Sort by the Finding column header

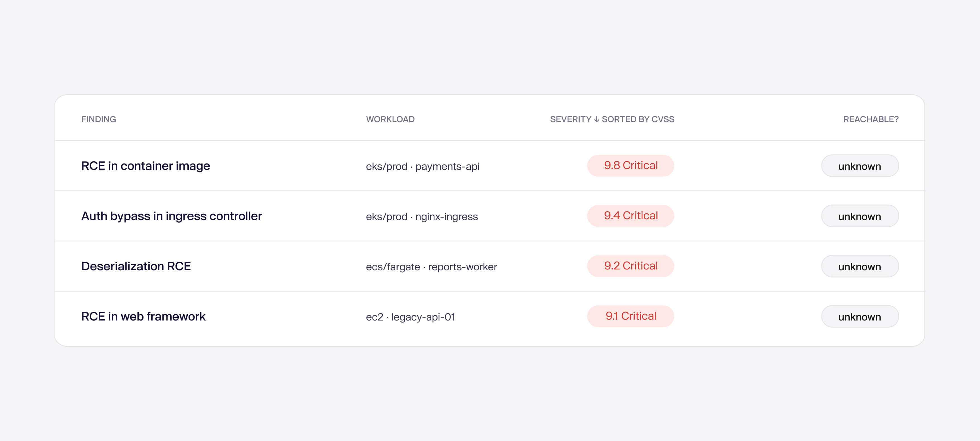(99, 119)
